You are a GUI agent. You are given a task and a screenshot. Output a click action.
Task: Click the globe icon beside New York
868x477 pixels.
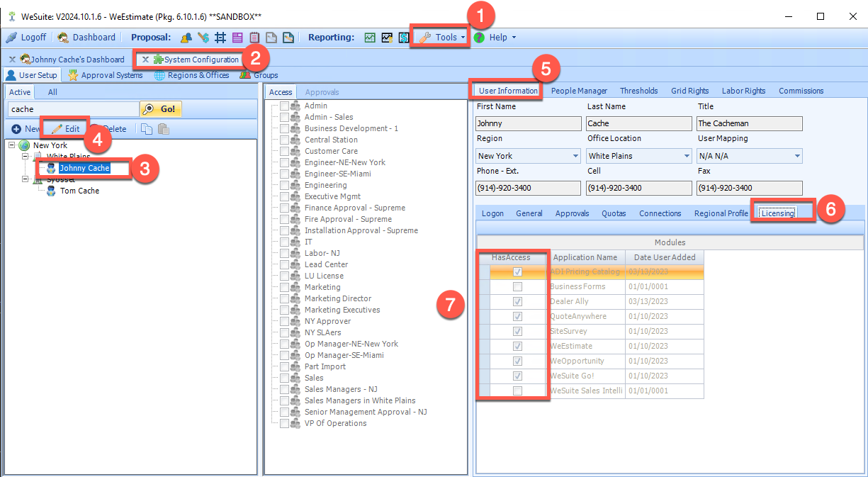coord(24,145)
